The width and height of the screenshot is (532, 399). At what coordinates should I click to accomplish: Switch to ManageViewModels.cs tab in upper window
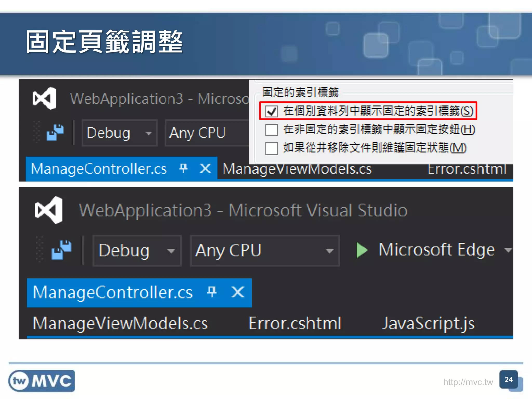tap(297, 170)
